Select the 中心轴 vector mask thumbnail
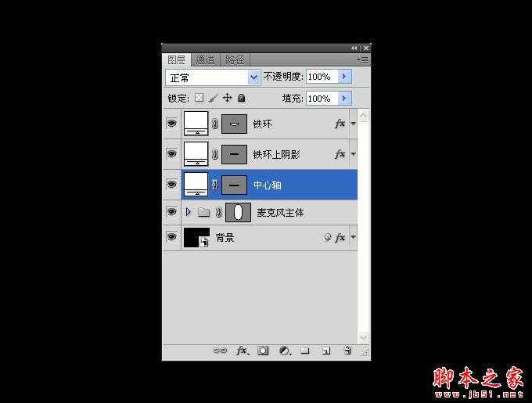Viewport: 532px width, 403px height. click(x=234, y=185)
